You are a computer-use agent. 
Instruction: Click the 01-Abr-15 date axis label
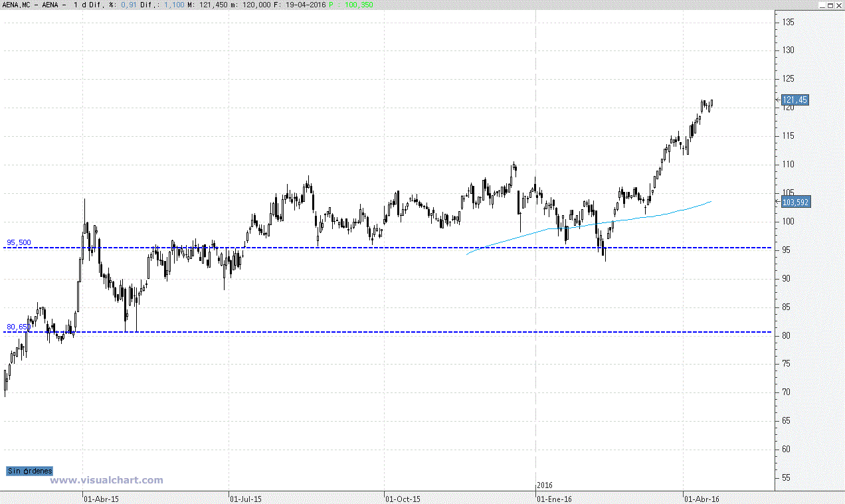coord(101,498)
